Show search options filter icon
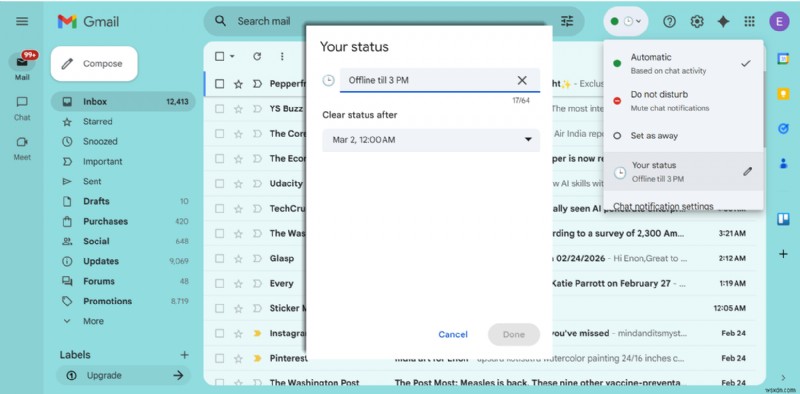 [x=567, y=21]
